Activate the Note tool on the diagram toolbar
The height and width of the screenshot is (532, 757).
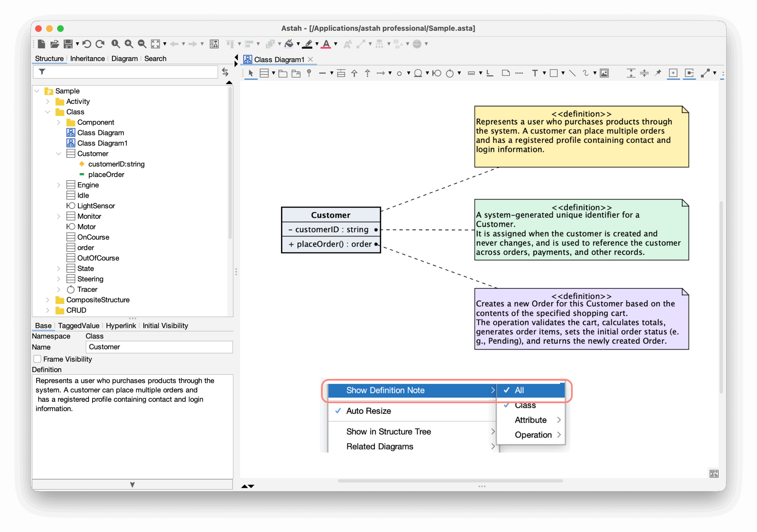506,73
